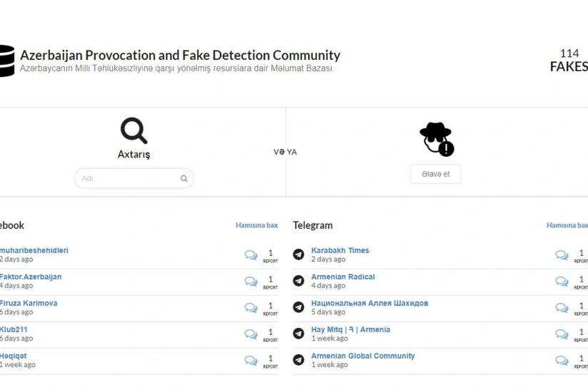588x392 pixels.
Task: Open the muharibeshehidleri entry
Action: 34,250
